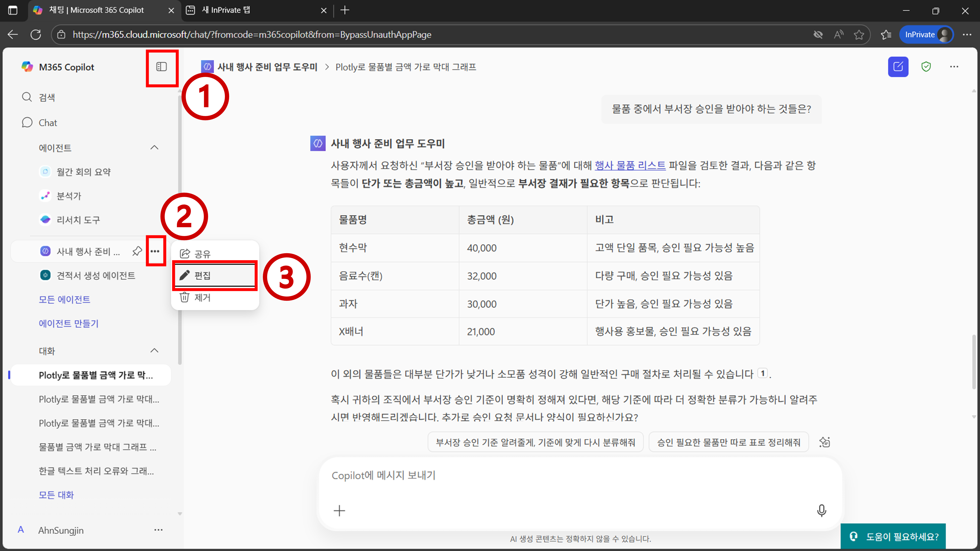Open the green shield protection icon

pos(926,67)
